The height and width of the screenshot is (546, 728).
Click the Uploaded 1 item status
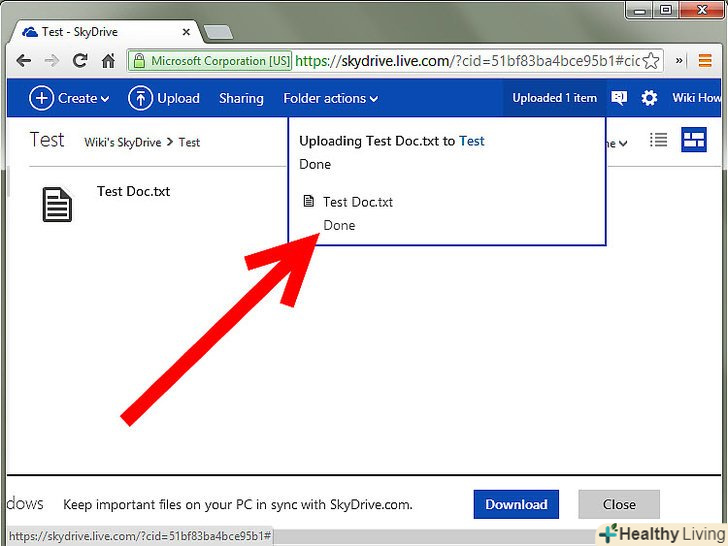click(x=554, y=98)
